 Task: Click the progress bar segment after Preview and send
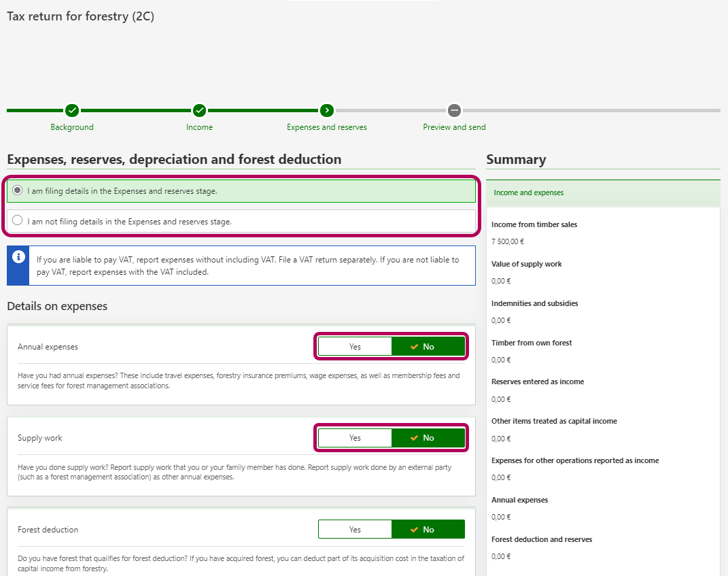[x=591, y=110]
